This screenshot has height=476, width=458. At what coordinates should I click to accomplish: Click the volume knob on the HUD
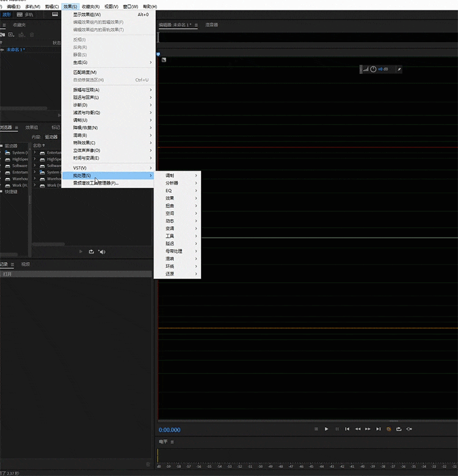[x=373, y=70]
